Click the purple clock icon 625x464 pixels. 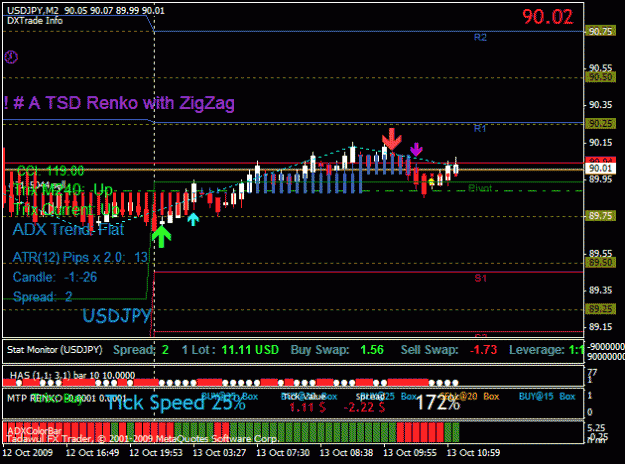tap(11, 57)
